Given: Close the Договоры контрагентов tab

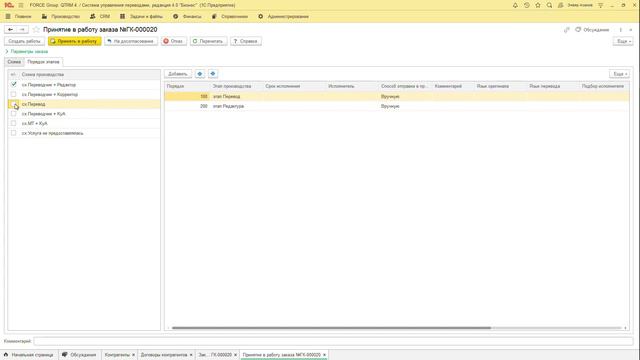Looking at the screenshot, I should click(x=191, y=355).
